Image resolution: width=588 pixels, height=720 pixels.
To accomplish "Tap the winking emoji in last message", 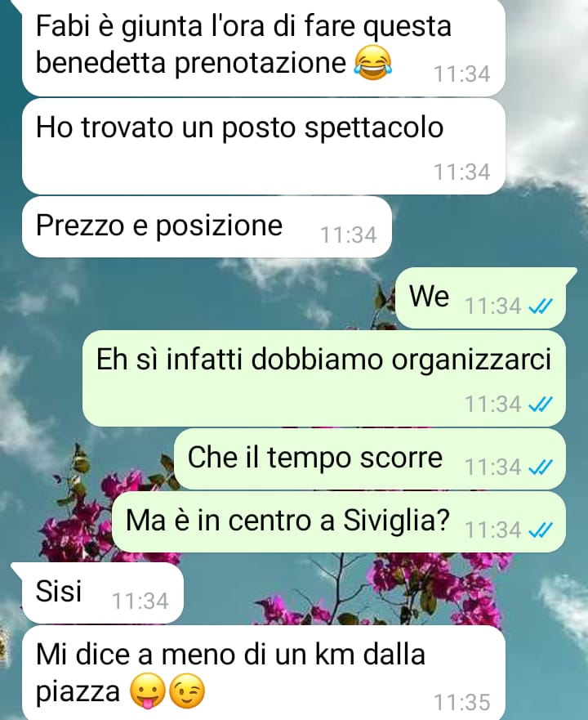I will [187, 692].
